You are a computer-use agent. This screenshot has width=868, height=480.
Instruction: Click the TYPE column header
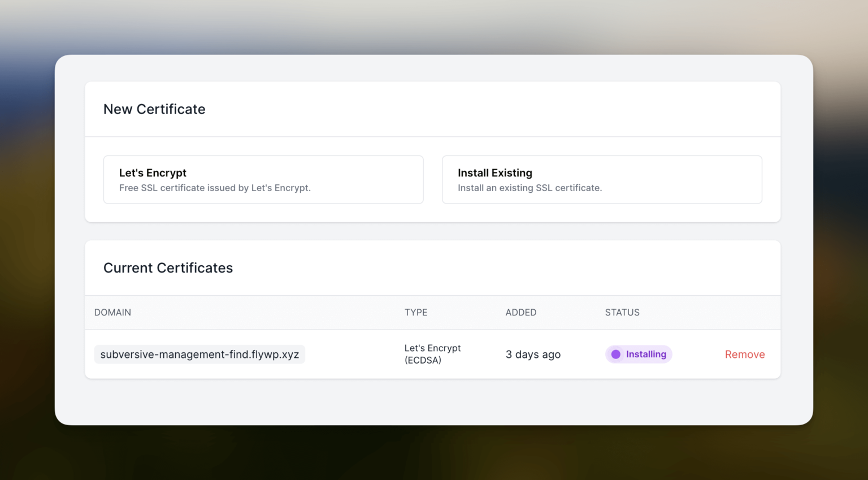pyautogui.click(x=416, y=312)
